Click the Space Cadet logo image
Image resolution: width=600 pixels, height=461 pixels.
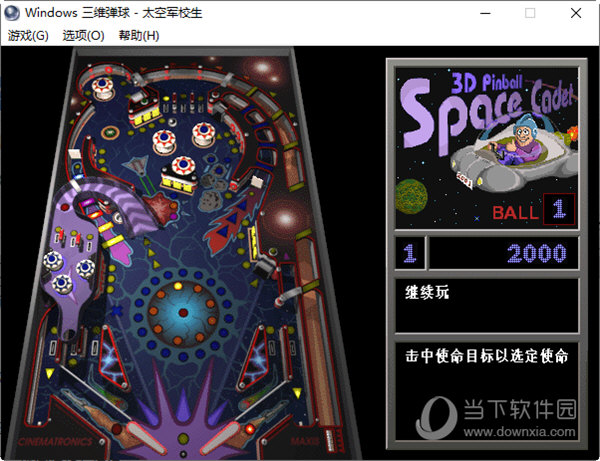click(x=486, y=148)
